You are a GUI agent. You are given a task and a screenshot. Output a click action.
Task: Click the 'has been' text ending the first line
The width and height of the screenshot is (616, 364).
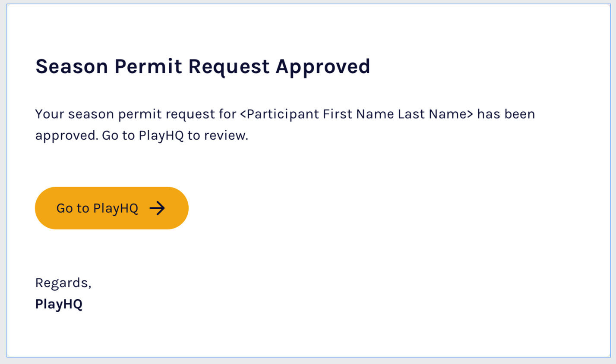506,114
